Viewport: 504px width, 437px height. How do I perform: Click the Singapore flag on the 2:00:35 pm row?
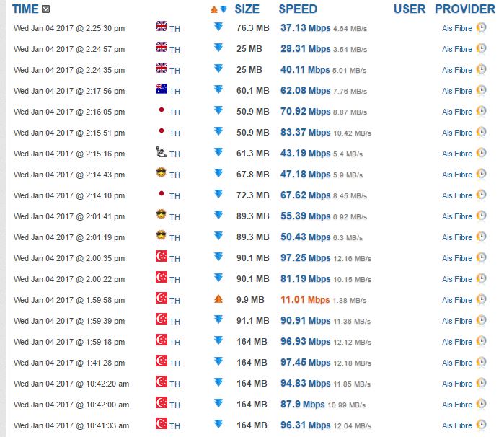tap(162, 257)
